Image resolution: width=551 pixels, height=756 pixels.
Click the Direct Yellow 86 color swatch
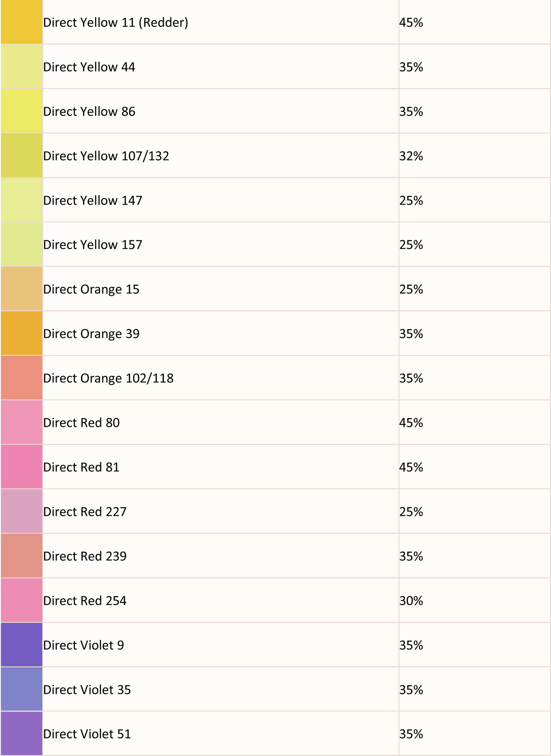(22, 111)
